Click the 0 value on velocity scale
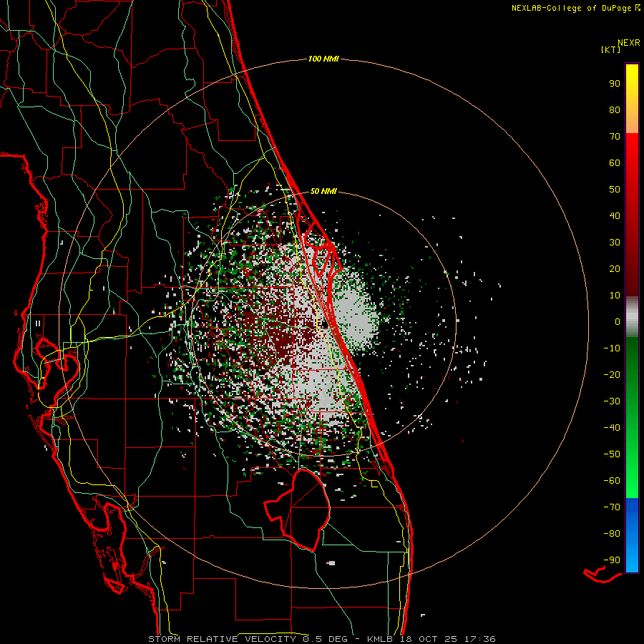 tap(618, 321)
